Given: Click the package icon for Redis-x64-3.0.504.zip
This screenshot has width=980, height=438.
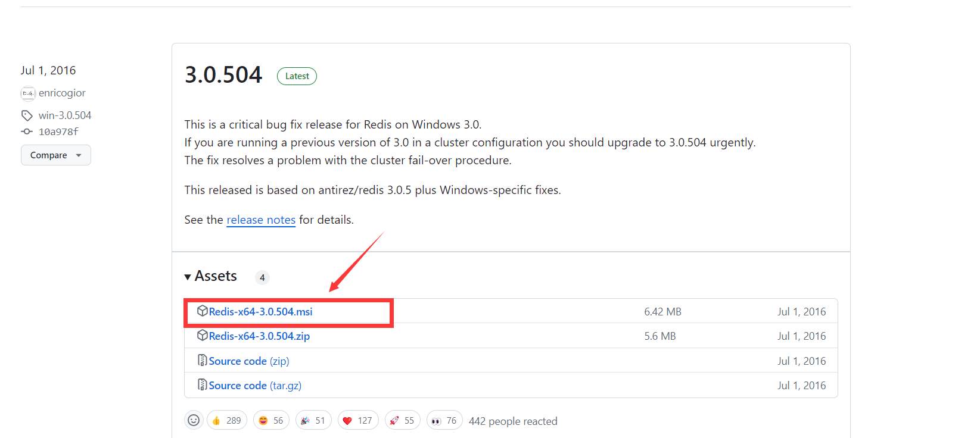Looking at the screenshot, I should click(x=203, y=336).
